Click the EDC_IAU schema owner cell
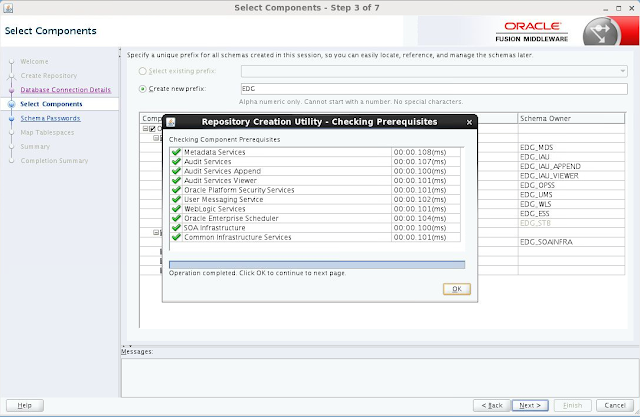640x417 pixels. pos(571,157)
